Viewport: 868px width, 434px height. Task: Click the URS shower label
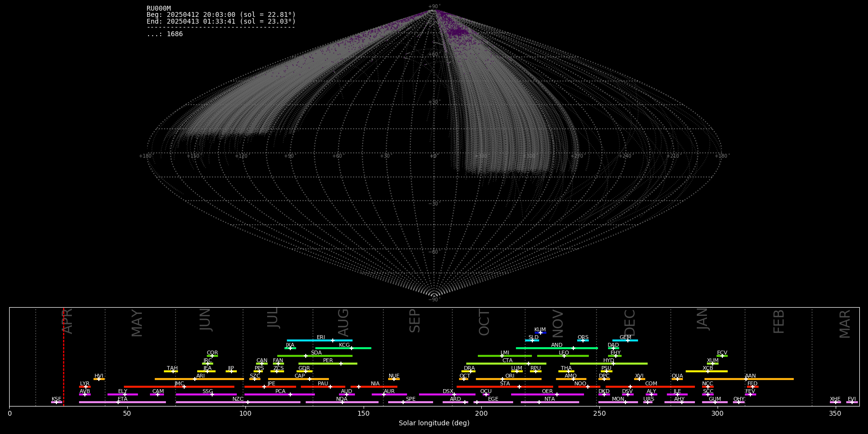tap(649, 399)
